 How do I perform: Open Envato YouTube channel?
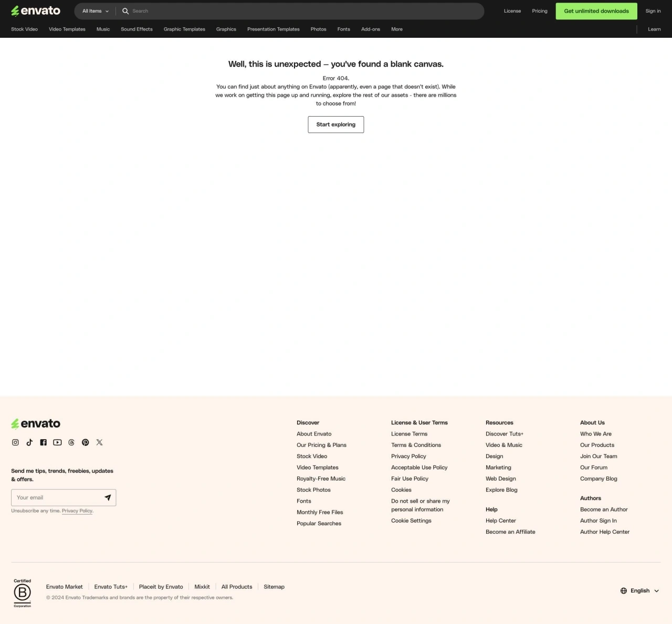click(x=57, y=442)
